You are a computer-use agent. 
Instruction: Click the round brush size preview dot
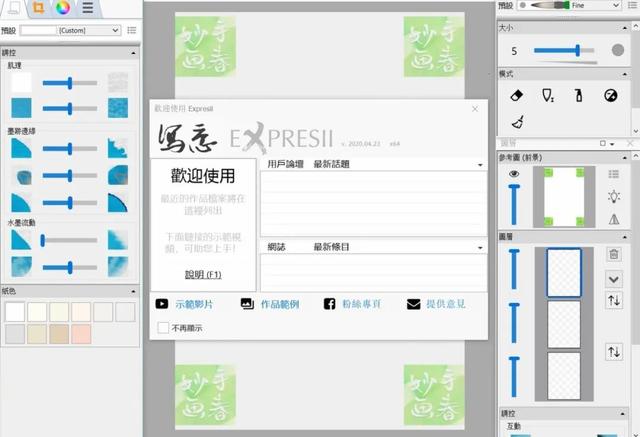coord(618,50)
